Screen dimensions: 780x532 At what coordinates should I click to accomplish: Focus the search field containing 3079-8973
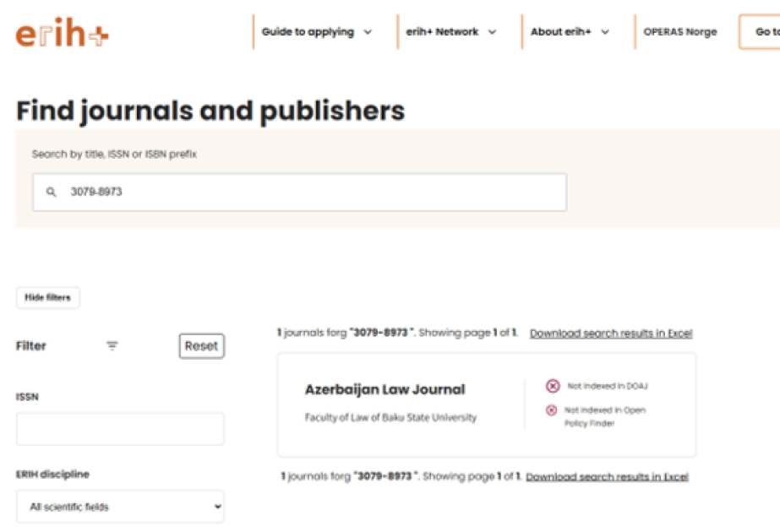[x=299, y=192]
